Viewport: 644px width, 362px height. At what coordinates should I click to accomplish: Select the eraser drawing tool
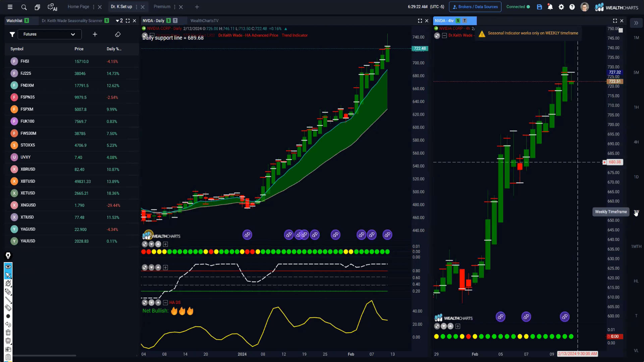tap(8, 308)
